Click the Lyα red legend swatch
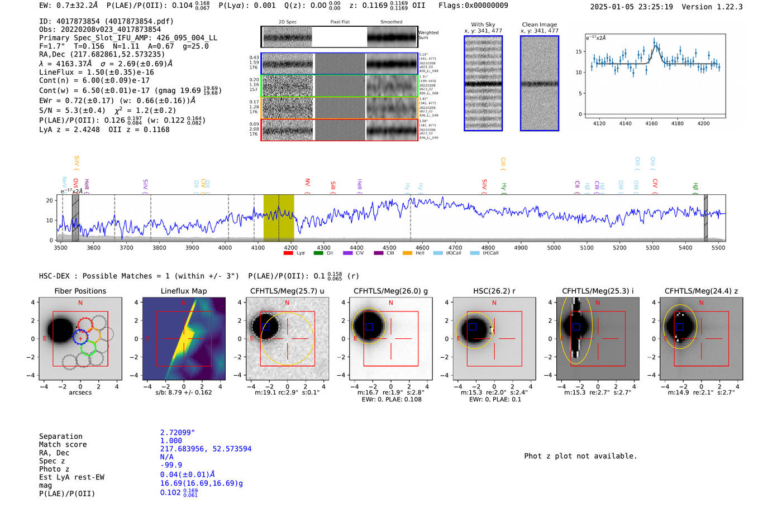Viewport: 782px width, 532px height. pos(288,253)
